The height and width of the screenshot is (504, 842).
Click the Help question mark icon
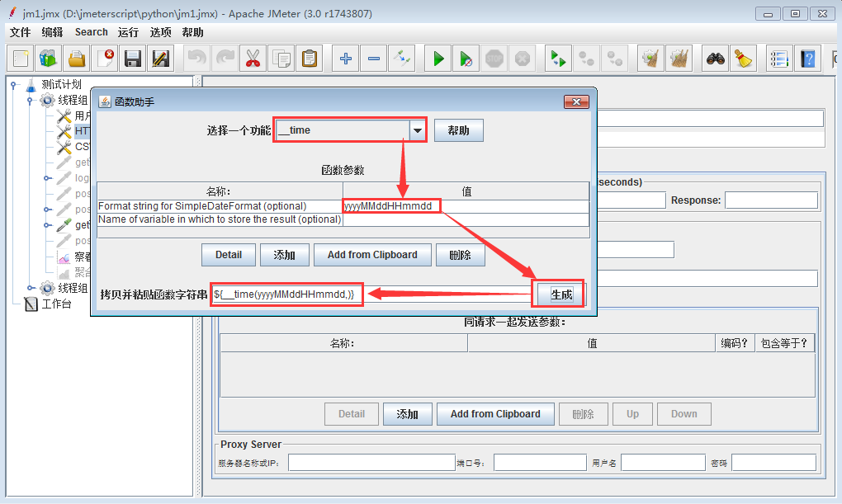pos(807,58)
